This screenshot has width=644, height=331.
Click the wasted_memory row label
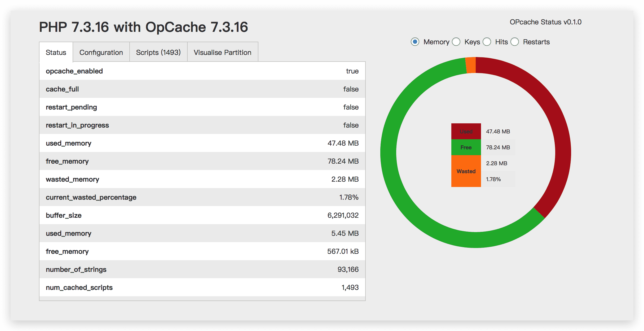(x=72, y=179)
